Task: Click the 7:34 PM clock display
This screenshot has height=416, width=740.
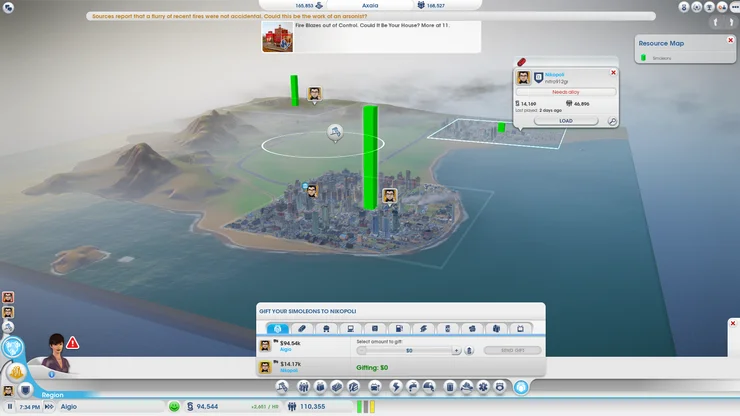Action: 30,407
